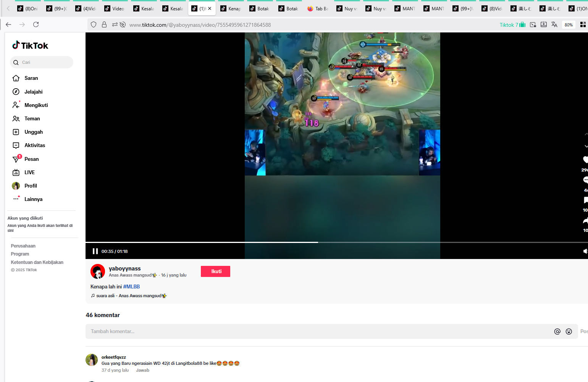588x382 pixels.
Task: Reply to the comment via Jawab
Action: pos(142,370)
